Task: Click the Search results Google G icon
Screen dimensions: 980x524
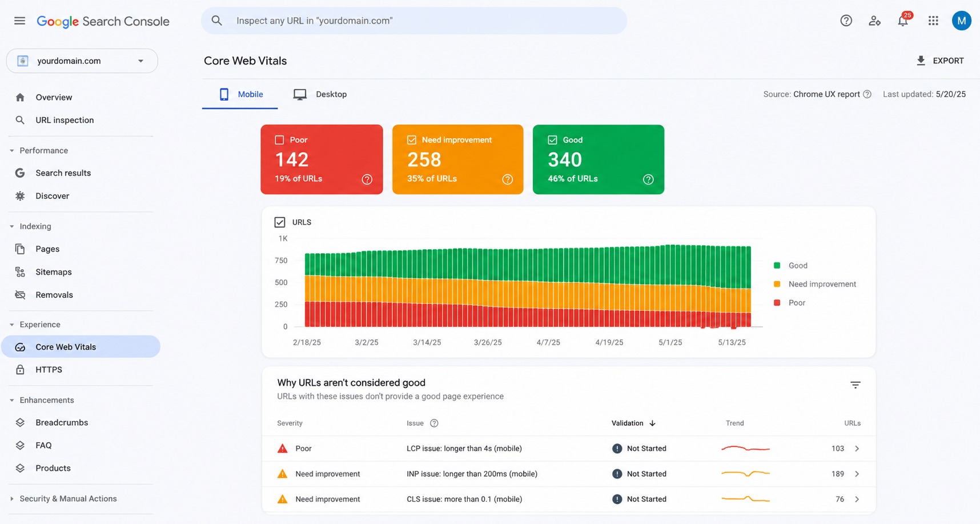Action: pos(20,173)
